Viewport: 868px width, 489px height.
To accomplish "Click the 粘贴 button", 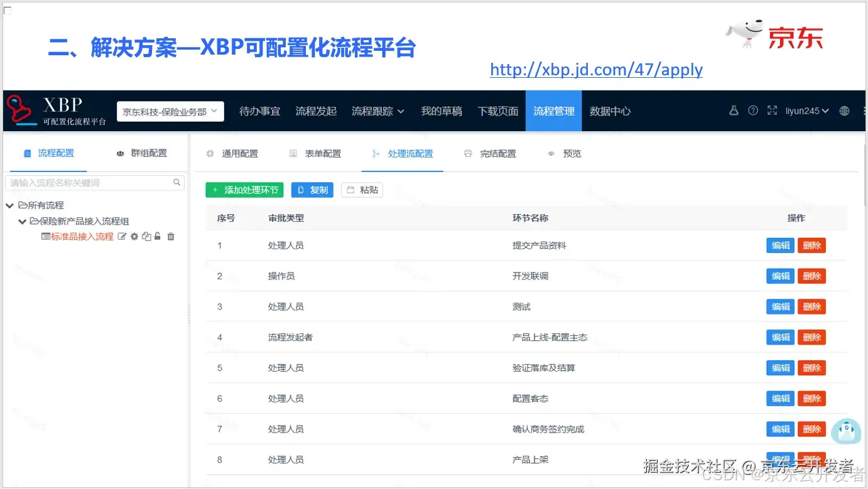I will tap(362, 190).
